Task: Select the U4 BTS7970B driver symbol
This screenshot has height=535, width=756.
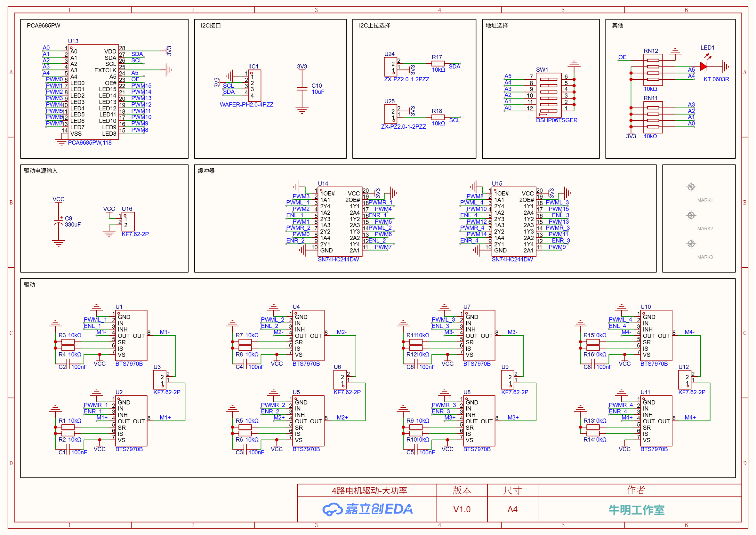Action: pos(308,335)
